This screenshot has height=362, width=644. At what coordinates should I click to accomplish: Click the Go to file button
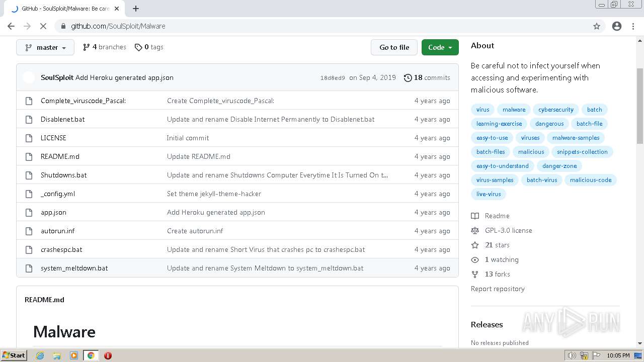394,47
